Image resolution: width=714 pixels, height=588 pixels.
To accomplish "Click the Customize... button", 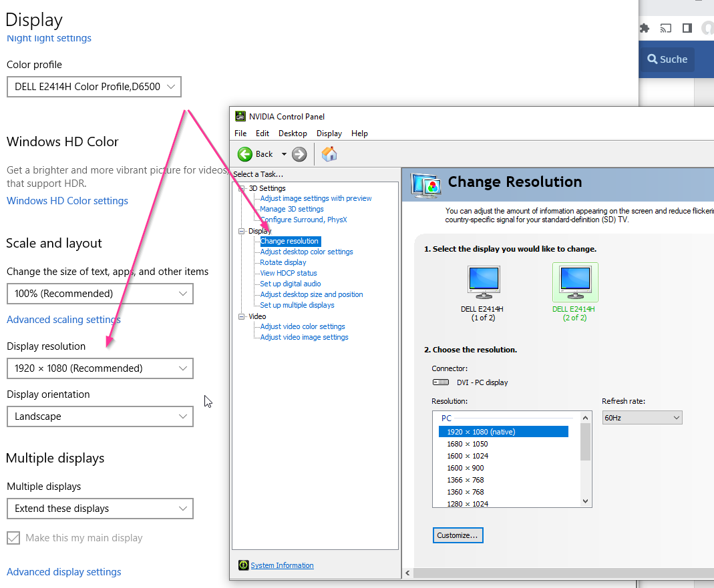I will click(x=458, y=535).
